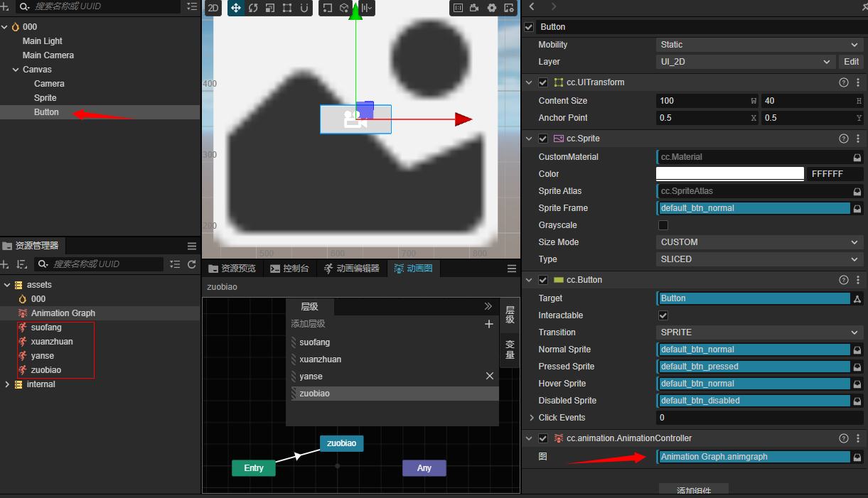Select the rotate gizmo tool
This screenshot has width=868, height=498.
pos(252,8)
